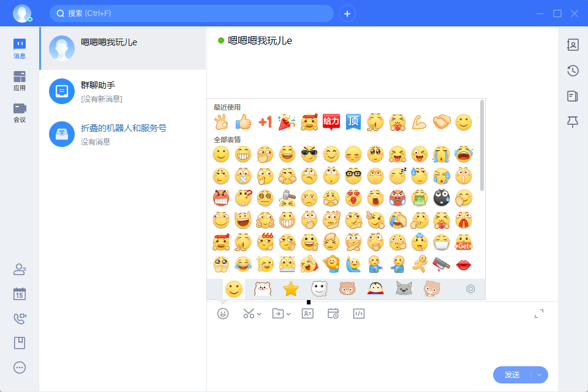Insert the 顶 emoji
The width and height of the screenshot is (588, 392).
coord(353,122)
